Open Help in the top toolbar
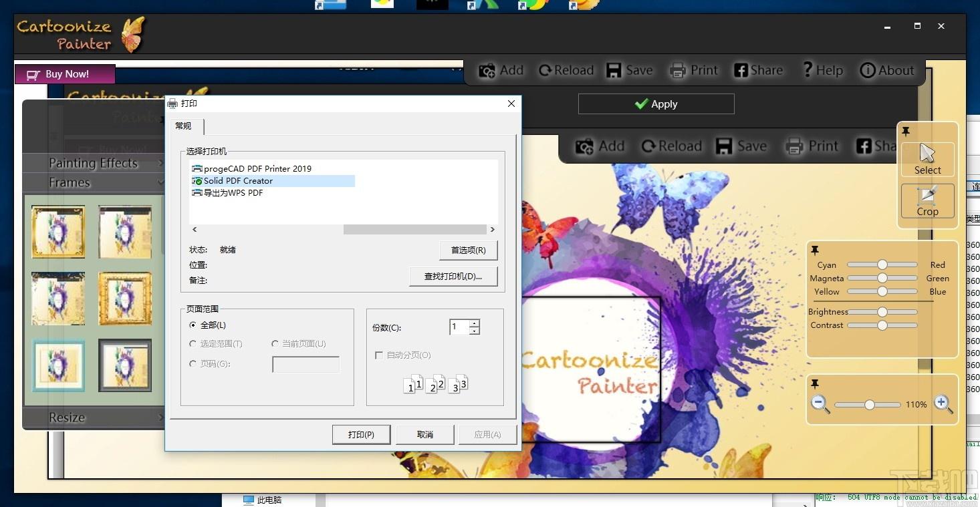The height and width of the screenshot is (507, 980). point(822,70)
